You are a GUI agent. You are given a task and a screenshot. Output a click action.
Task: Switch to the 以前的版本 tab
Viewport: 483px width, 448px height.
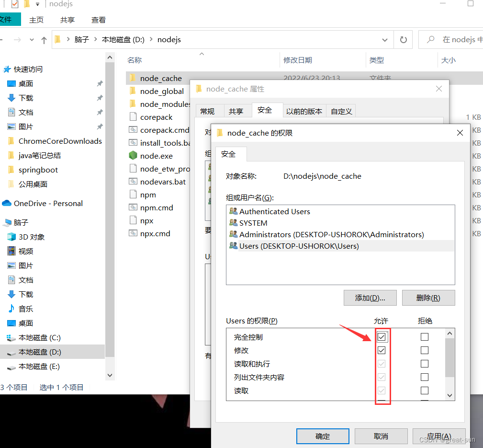(x=304, y=111)
